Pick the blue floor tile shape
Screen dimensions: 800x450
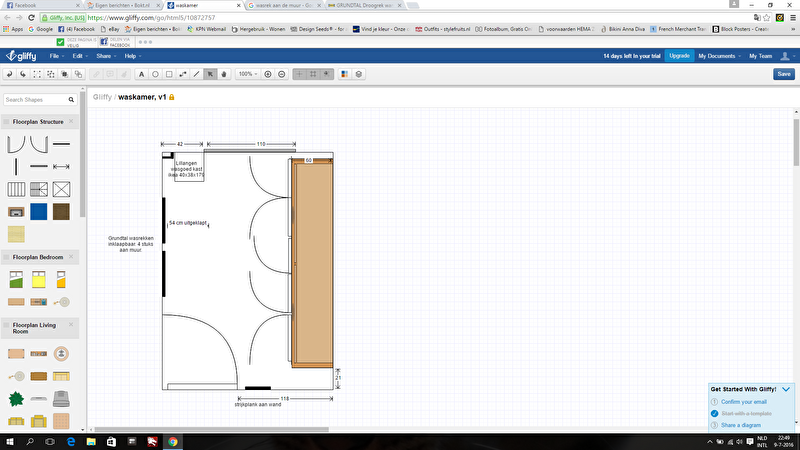click(38, 212)
